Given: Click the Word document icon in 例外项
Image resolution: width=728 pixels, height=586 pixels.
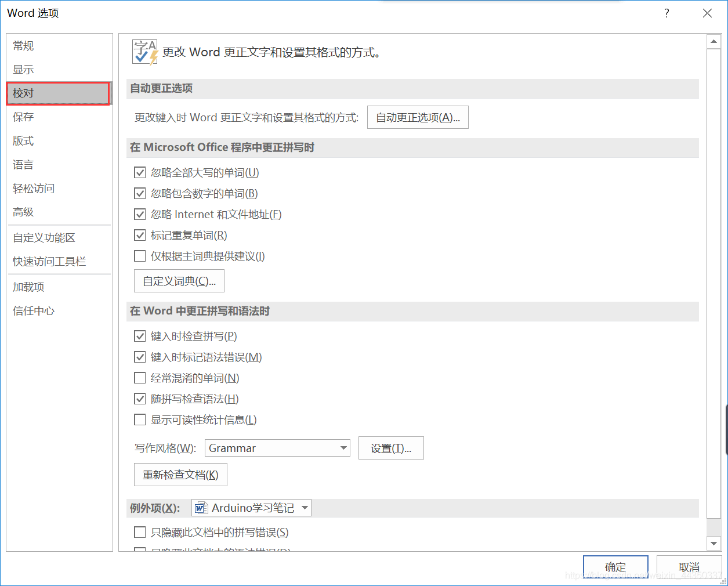Looking at the screenshot, I should [201, 508].
